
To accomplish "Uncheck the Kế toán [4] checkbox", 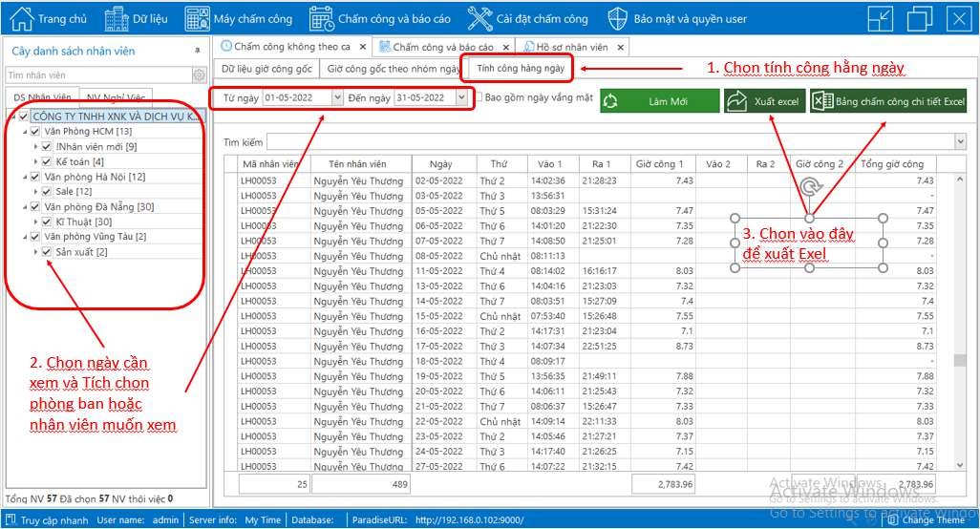I will click(x=47, y=161).
